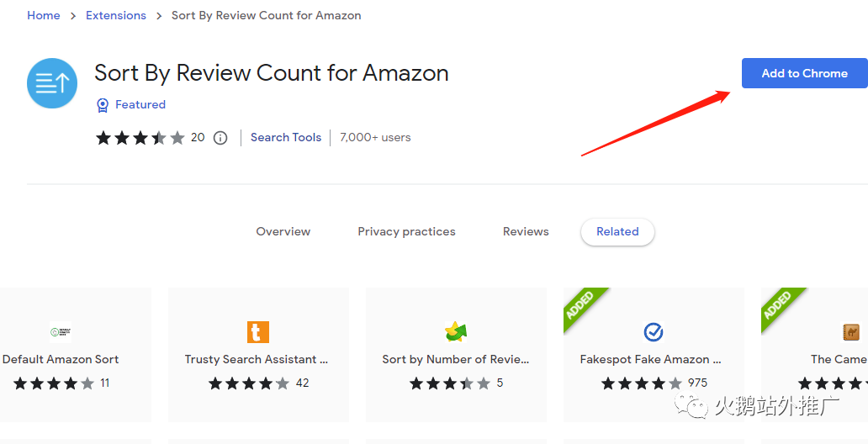Viewport: 868px width, 444px height.
Task: Navigate to the Extensions breadcrumb
Action: (x=116, y=15)
